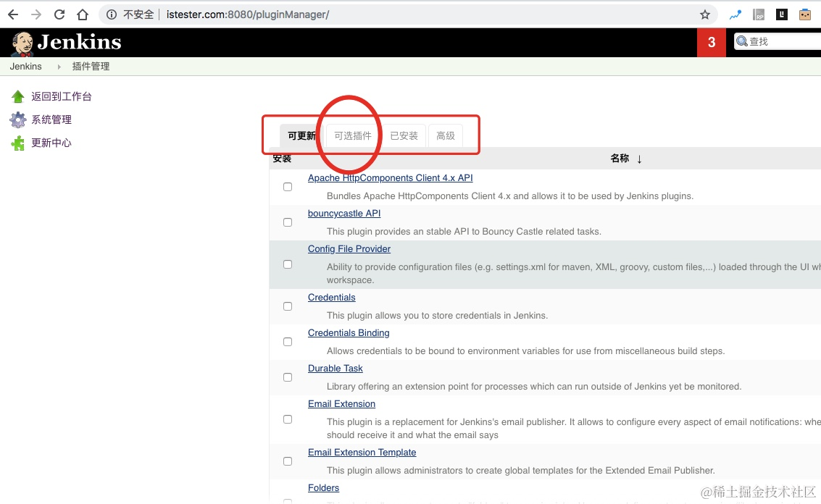Tick the Credentials Binding checkbox
This screenshot has width=821, height=504.
(x=288, y=342)
